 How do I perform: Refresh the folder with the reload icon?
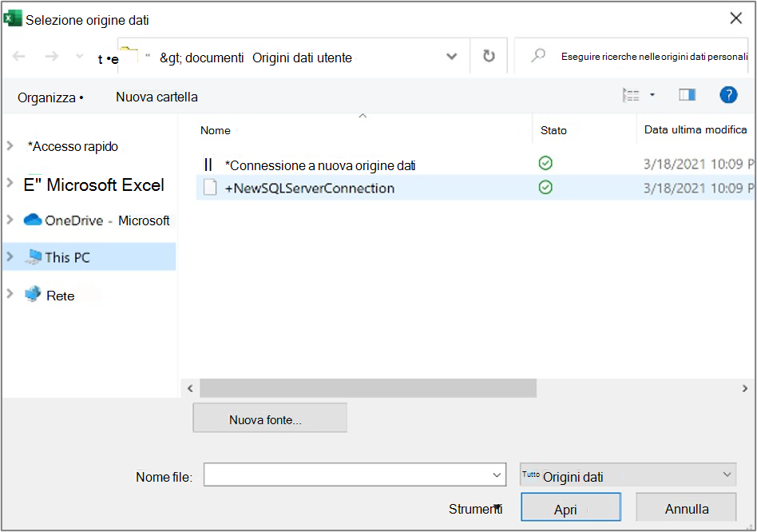tap(489, 56)
